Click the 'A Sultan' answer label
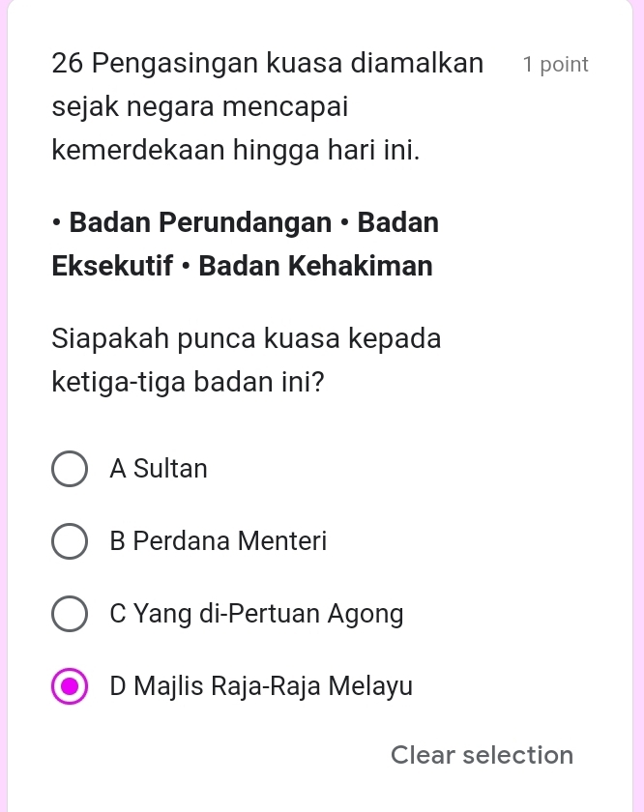Image resolution: width=644 pixels, height=812 pixels. pyautogui.click(x=159, y=469)
